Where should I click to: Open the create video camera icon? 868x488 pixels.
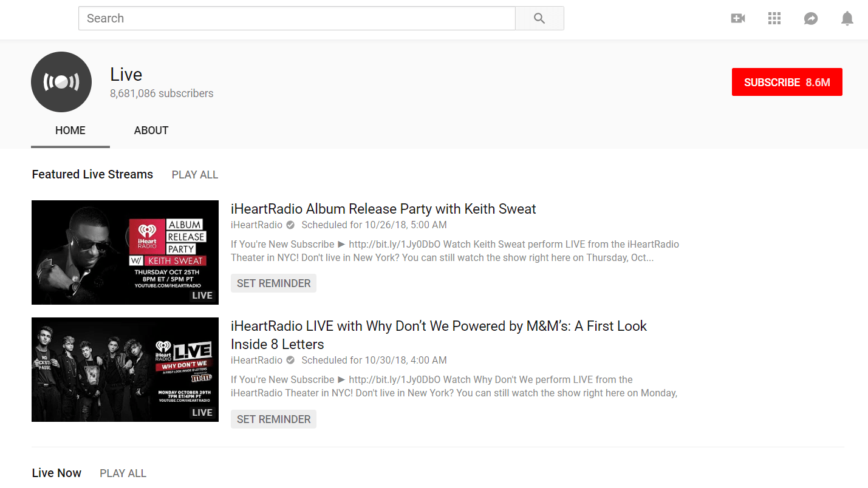(x=738, y=18)
